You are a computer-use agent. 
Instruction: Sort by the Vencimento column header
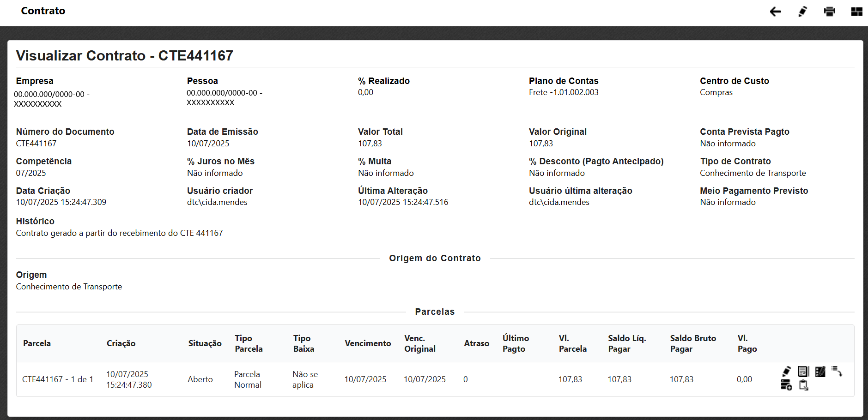click(x=368, y=343)
